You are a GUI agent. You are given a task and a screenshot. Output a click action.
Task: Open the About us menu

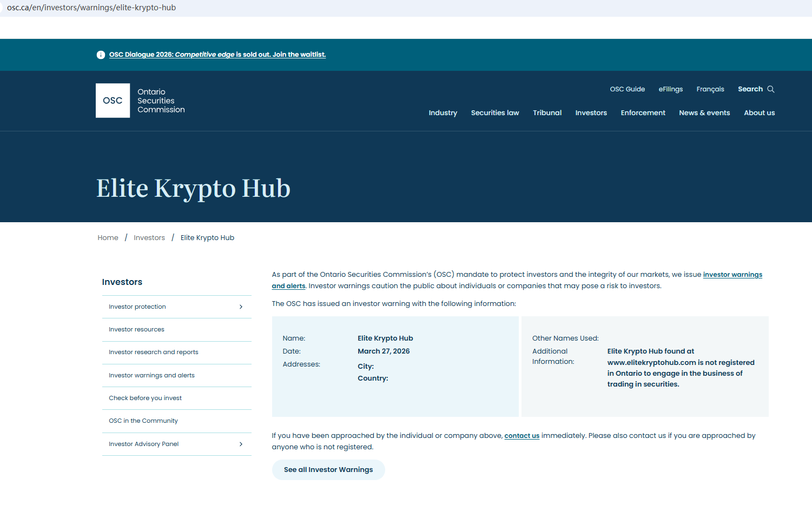click(760, 113)
